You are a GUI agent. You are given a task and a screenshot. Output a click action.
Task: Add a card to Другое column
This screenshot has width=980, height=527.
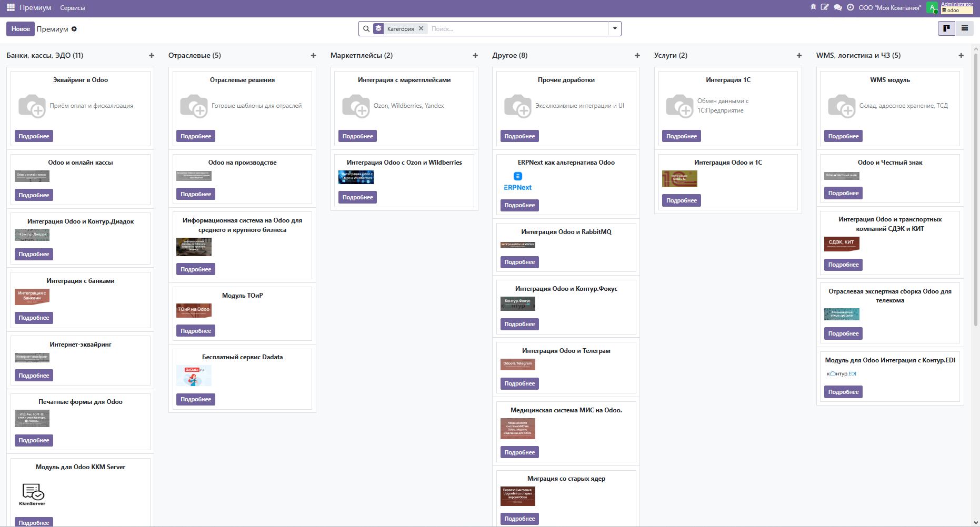637,55
